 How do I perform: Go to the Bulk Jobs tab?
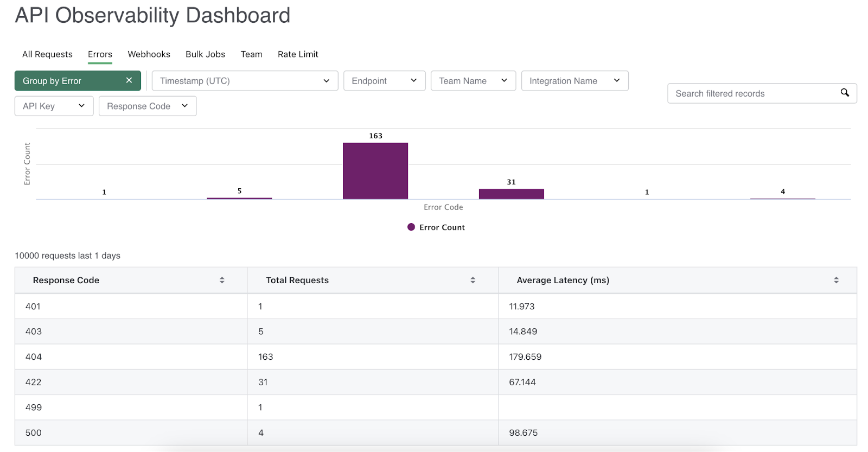click(x=205, y=54)
